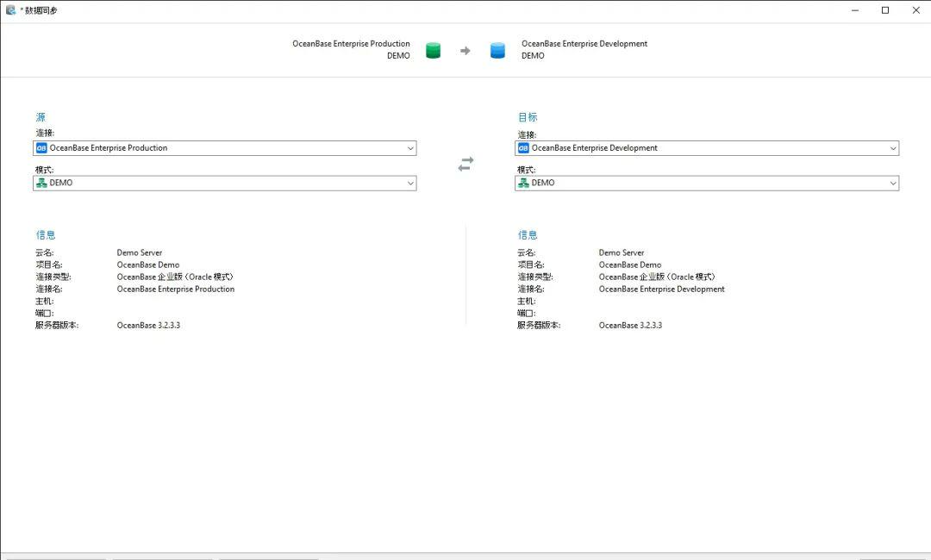Click DEMO under header Production title

point(398,56)
